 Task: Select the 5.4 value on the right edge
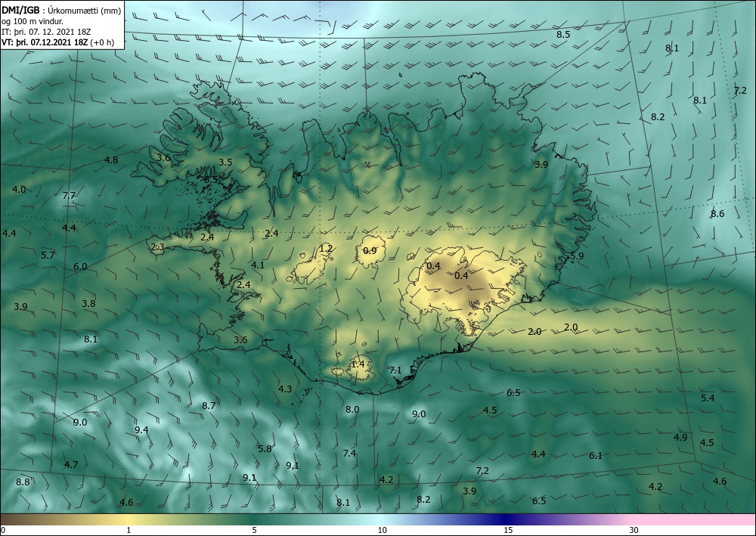pyautogui.click(x=708, y=398)
